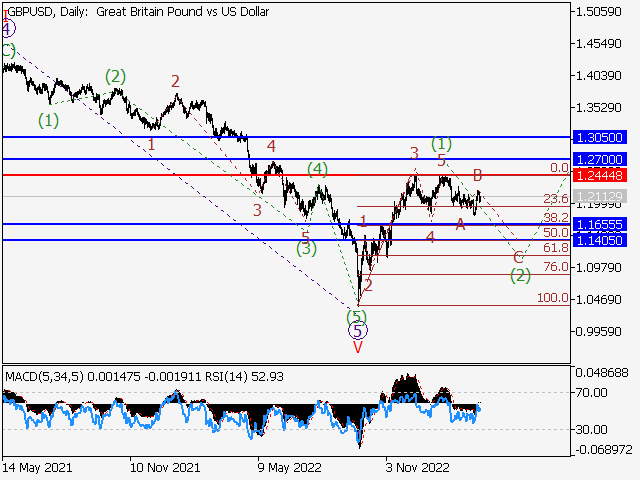The width and height of the screenshot is (640, 480).
Task: Click the RSI(14) 52.93 readout
Action: coord(244,376)
